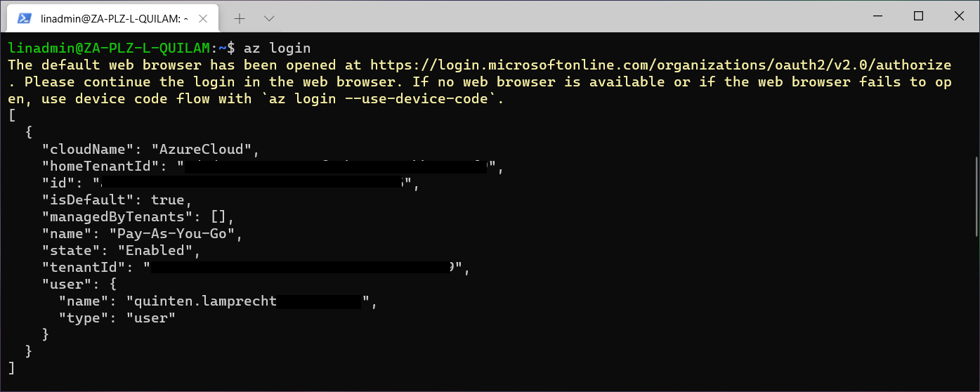This screenshot has height=392, width=980.
Task: Click the empty title bar area
Action: (x=562, y=16)
